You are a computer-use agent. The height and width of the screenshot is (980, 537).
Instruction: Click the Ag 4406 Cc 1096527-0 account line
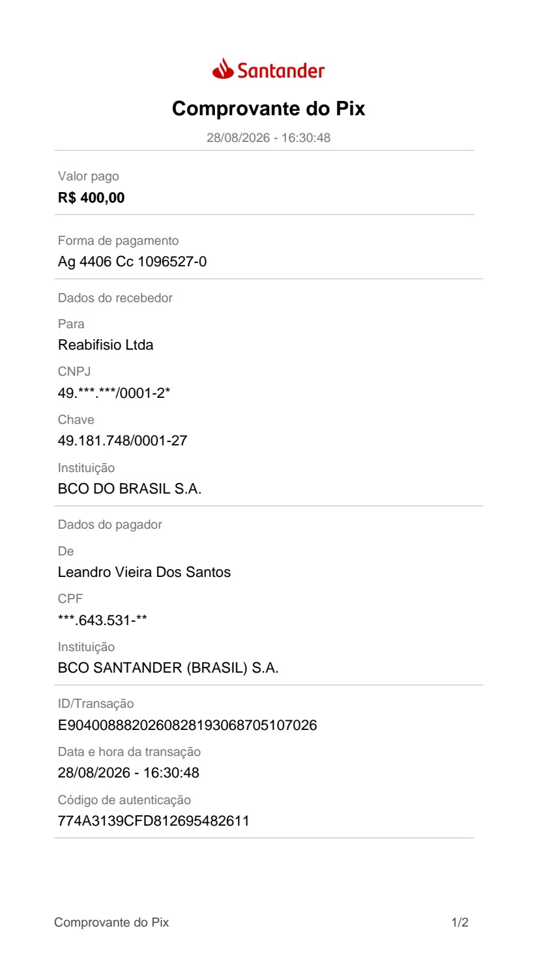point(132,262)
